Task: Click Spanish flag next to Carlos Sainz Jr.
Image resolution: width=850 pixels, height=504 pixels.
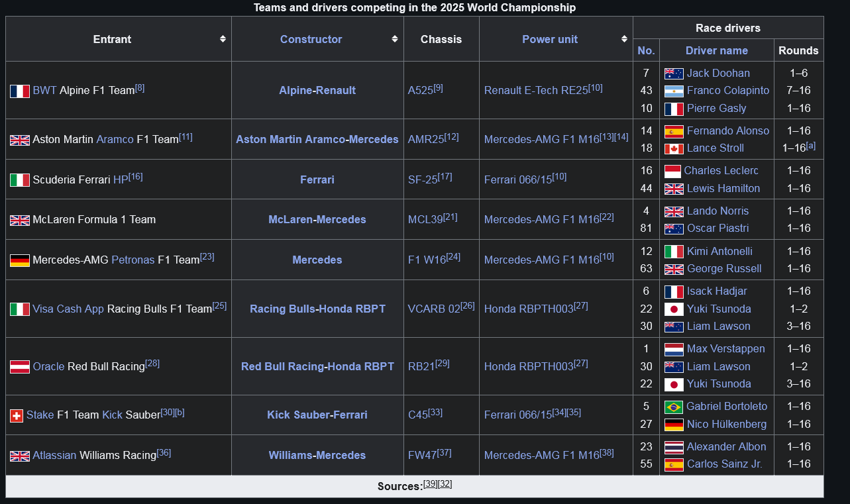Action: click(674, 464)
